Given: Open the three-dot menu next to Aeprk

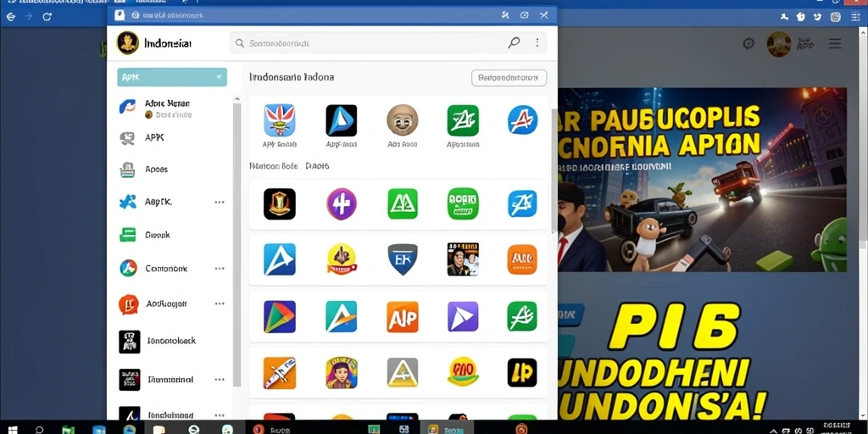Looking at the screenshot, I should tap(220, 202).
